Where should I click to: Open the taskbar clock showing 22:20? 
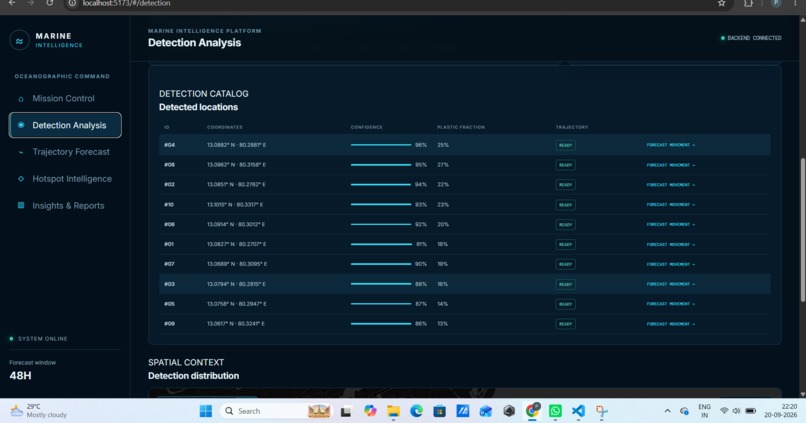(780, 411)
